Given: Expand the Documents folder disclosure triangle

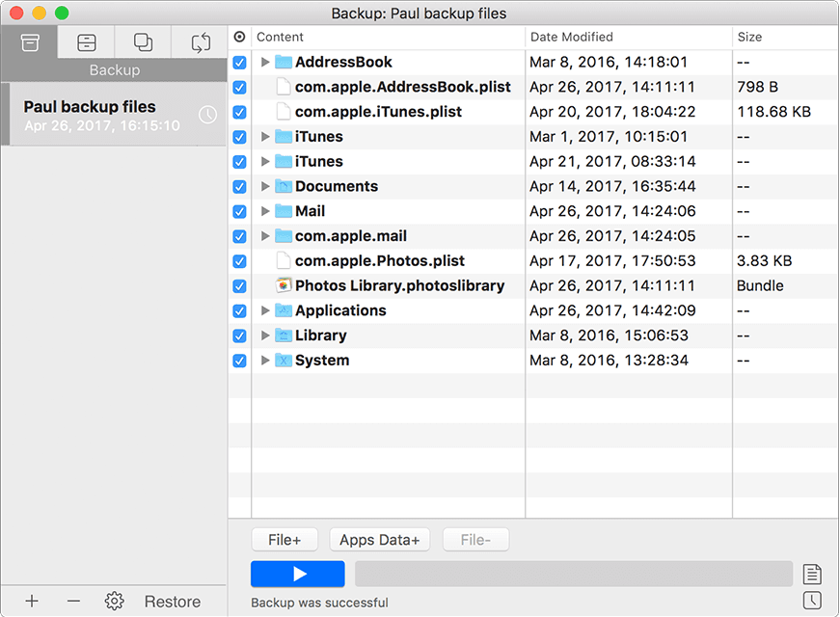Looking at the screenshot, I should pyautogui.click(x=265, y=186).
